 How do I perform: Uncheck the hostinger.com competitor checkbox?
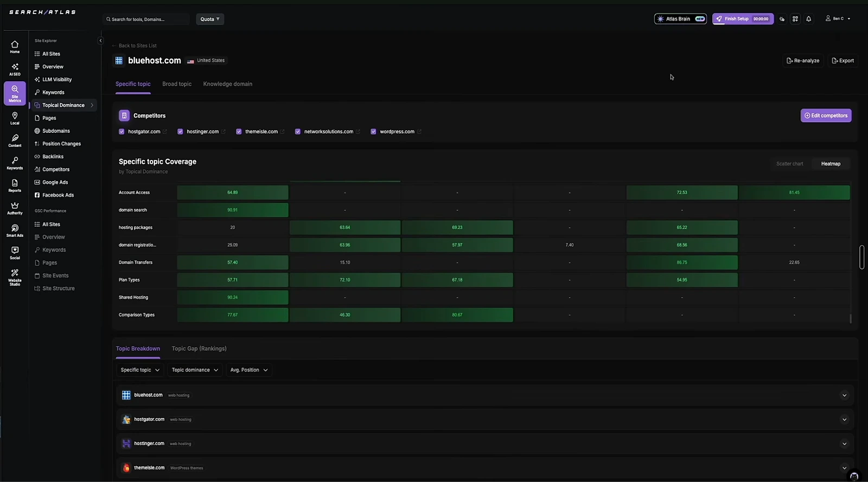pyautogui.click(x=180, y=132)
